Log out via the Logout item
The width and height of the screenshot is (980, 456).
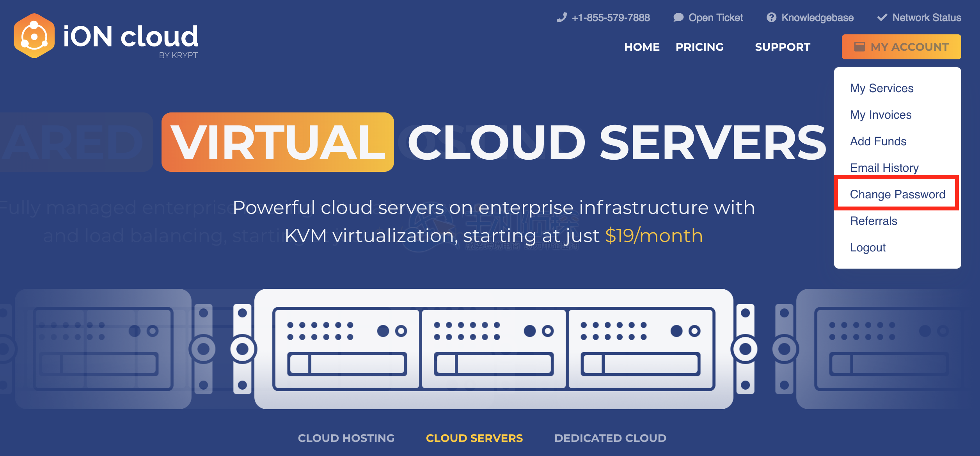(x=868, y=248)
